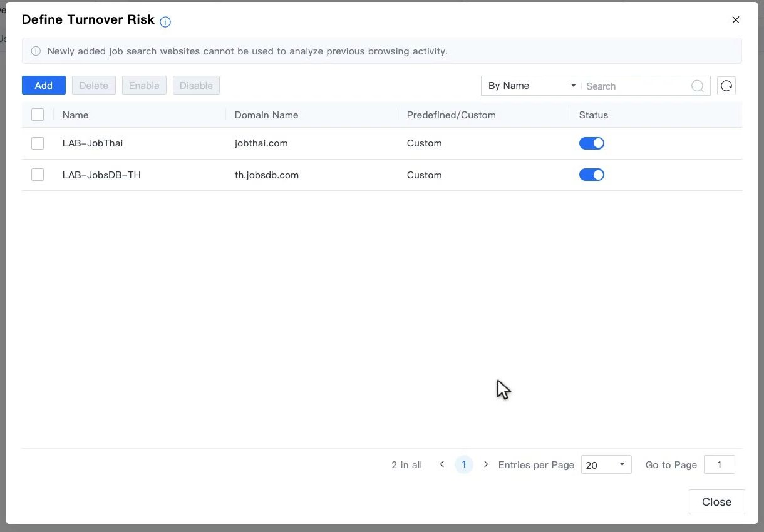Refresh the list with the reload icon
The image size is (764, 532).
(726, 86)
